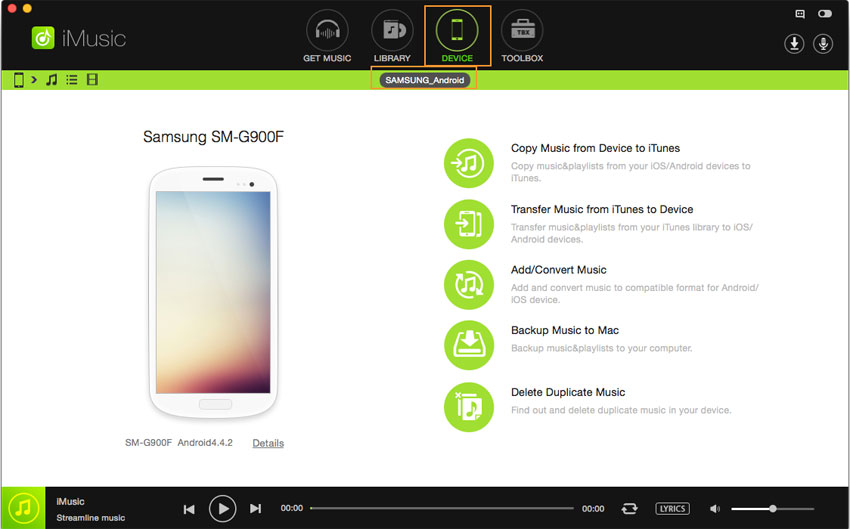The width and height of the screenshot is (850, 529).
Task: Click the volume slider handle
Action: pyautogui.click(x=773, y=508)
